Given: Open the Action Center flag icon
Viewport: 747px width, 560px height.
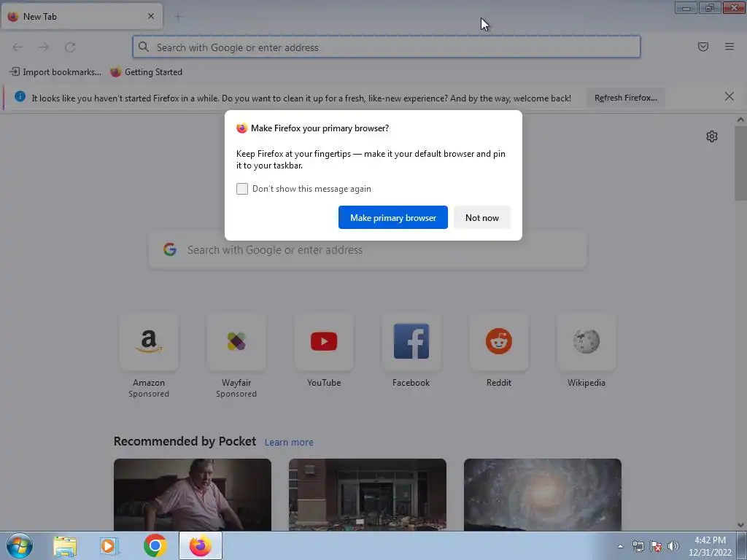Looking at the screenshot, I should coord(656,546).
